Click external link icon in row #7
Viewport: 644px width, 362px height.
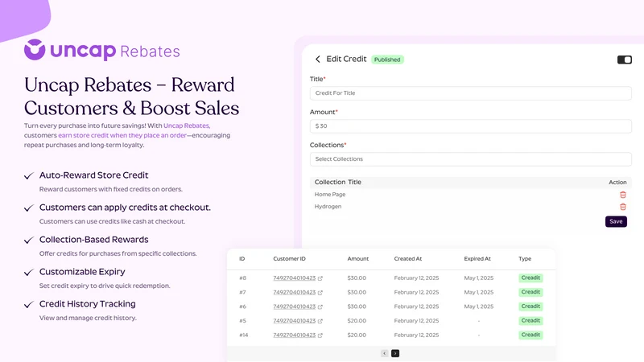(x=320, y=293)
